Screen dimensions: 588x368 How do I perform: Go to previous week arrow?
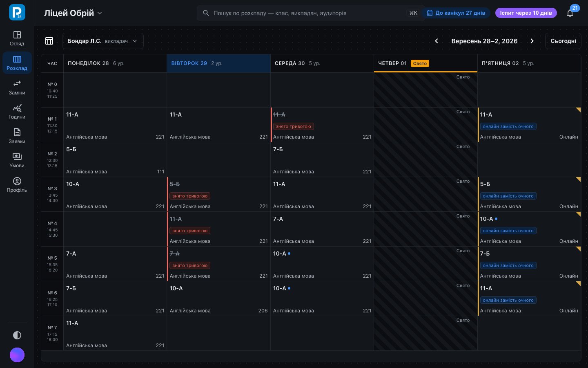tap(437, 41)
